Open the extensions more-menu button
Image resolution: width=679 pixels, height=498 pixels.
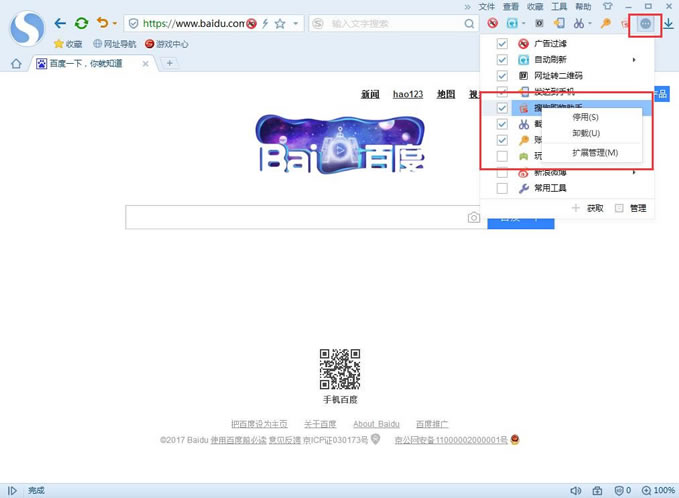pyautogui.click(x=645, y=24)
